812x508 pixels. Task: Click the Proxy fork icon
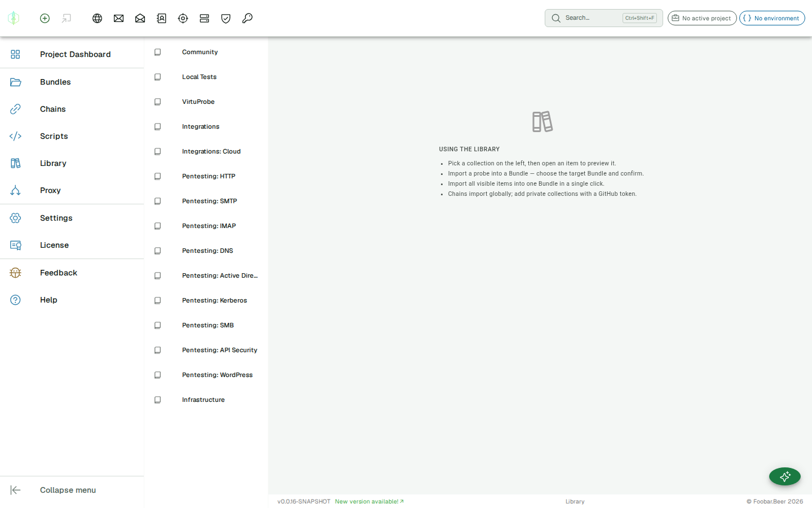coord(15,190)
